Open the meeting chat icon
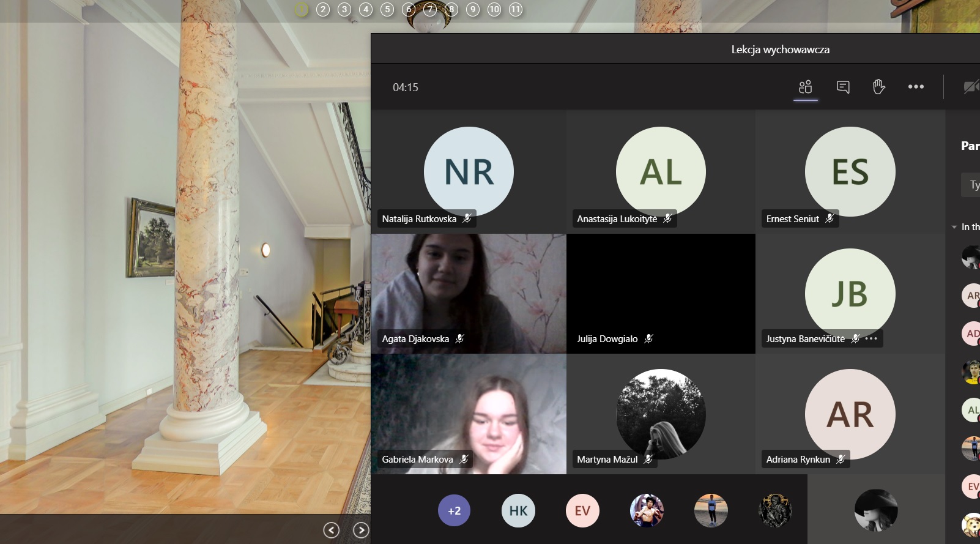Image resolution: width=980 pixels, height=544 pixels. [x=843, y=87]
